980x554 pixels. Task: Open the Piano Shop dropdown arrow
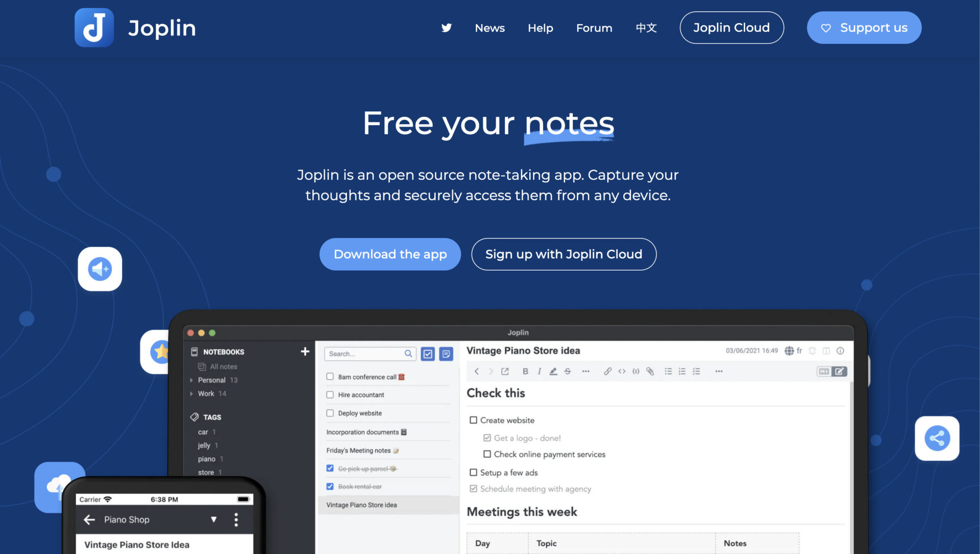213,519
